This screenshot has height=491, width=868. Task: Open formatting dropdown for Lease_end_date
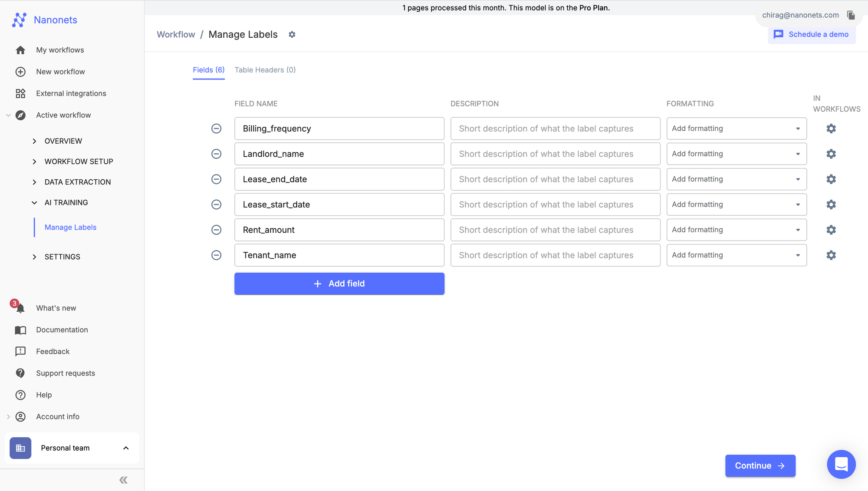pos(736,179)
